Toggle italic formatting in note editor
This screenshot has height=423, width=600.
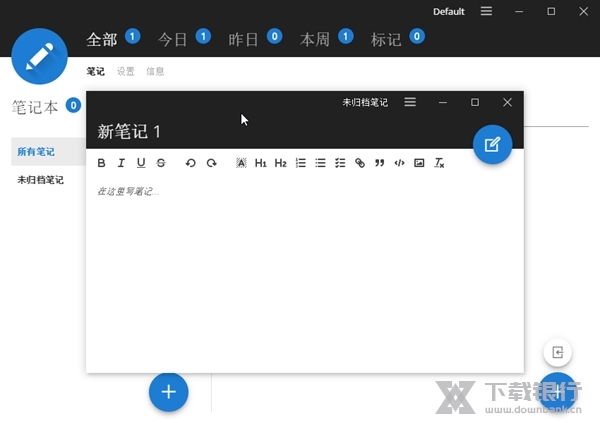click(121, 163)
